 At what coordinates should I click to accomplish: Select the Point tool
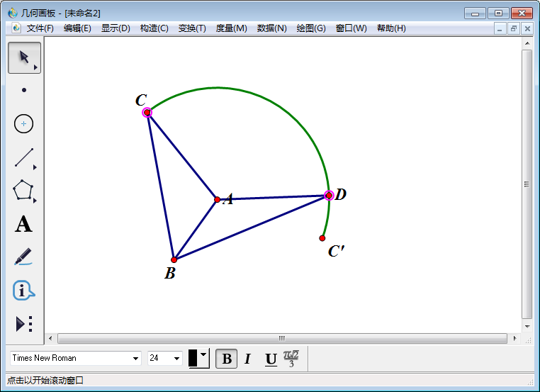coord(24,90)
